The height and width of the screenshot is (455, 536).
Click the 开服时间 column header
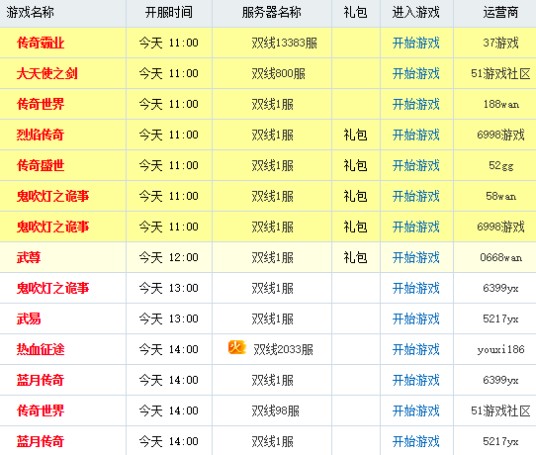[169, 12]
